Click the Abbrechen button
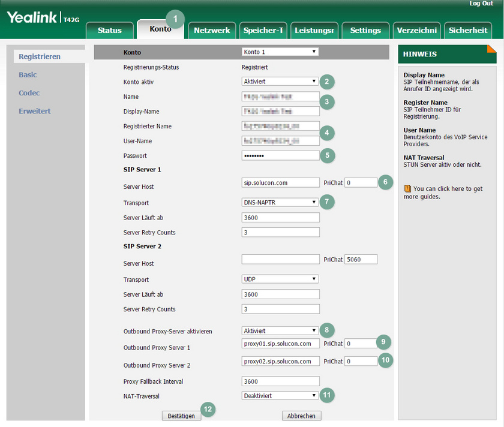The width and height of the screenshot is (504, 427). (302, 416)
